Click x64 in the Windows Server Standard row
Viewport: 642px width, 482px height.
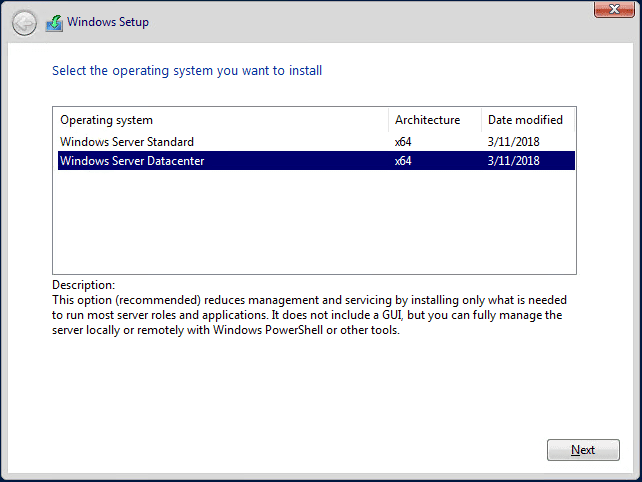pos(403,142)
